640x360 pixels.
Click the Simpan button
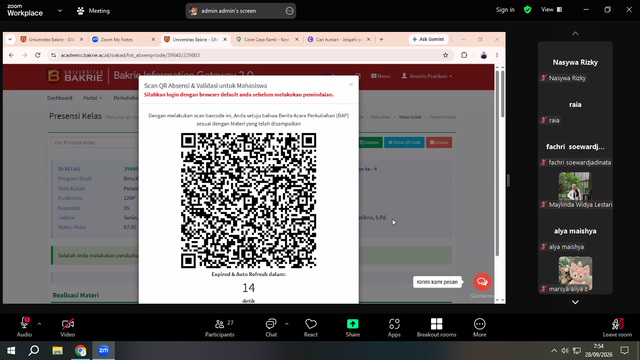pos(370,142)
